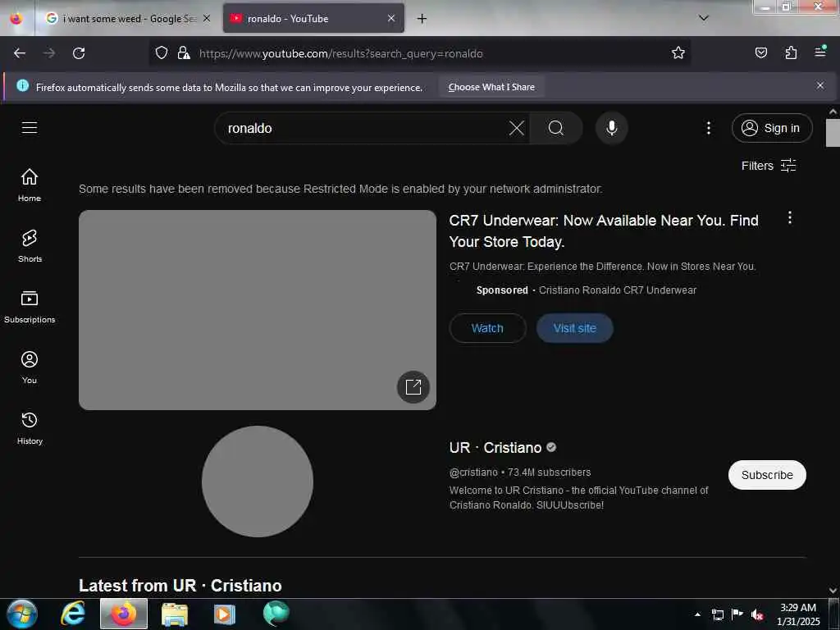Screen dimensions: 840x630
Task: Switch to i want some weed Google tab
Action: tap(127, 19)
